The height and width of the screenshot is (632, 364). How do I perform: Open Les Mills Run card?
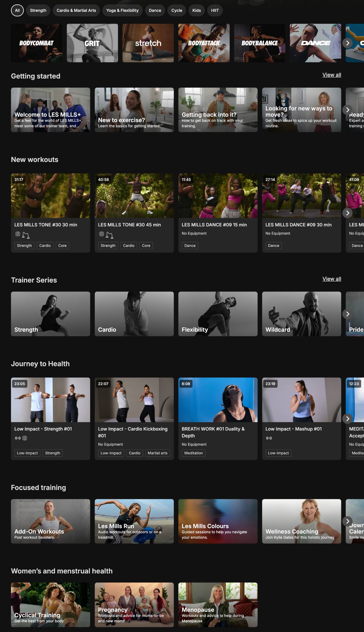134,521
